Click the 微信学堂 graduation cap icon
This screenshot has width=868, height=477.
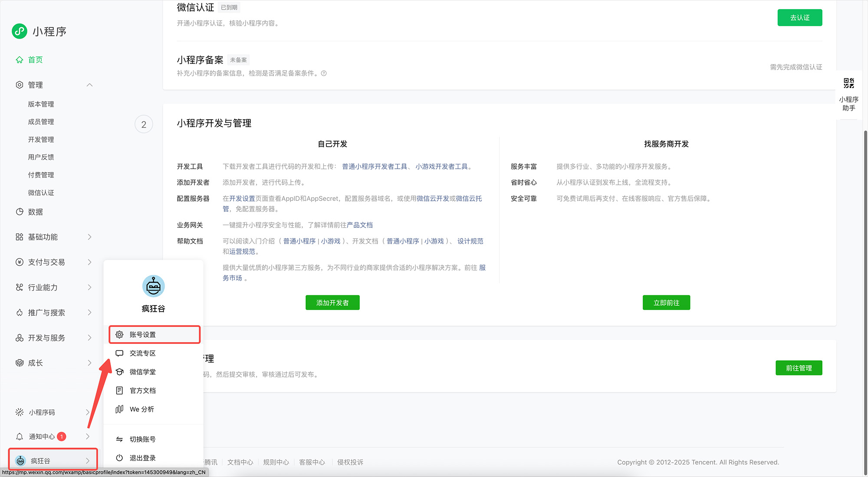click(x=120, y=372)
